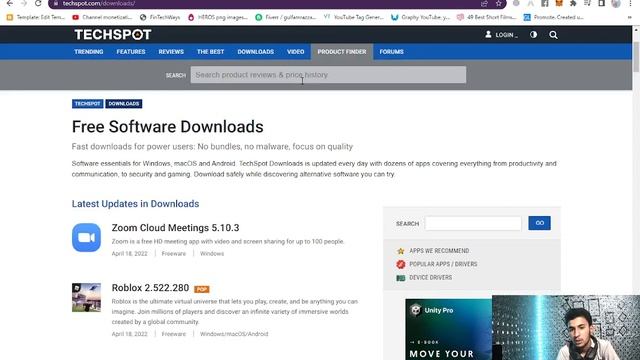Open the header search magnifier icon
This screenshot has height=360, width=640.
553,35
